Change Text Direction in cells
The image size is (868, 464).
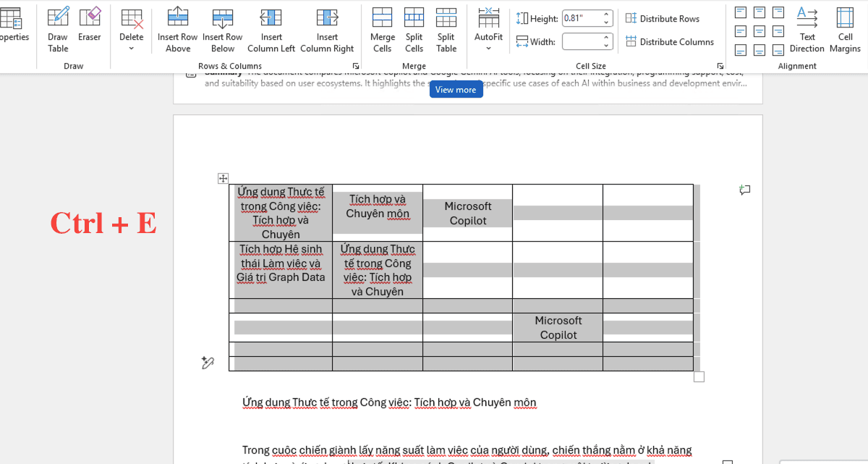(807, 30)
